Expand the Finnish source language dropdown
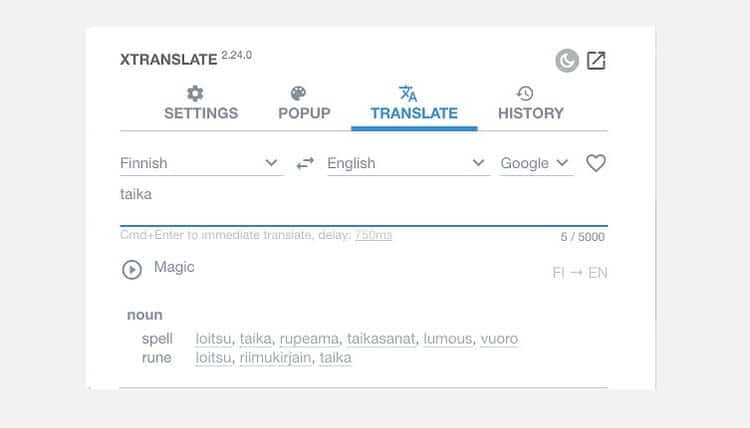 pos(200,163)
